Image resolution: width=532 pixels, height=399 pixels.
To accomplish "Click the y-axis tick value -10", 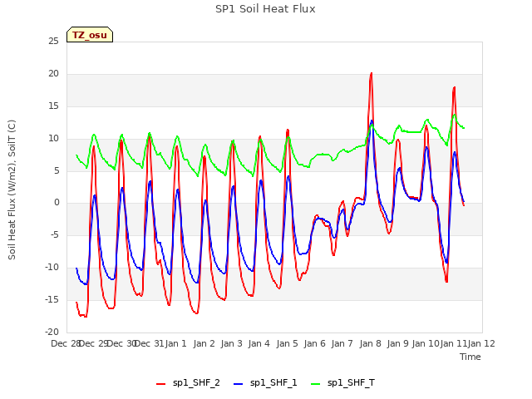I will [52, 268].
